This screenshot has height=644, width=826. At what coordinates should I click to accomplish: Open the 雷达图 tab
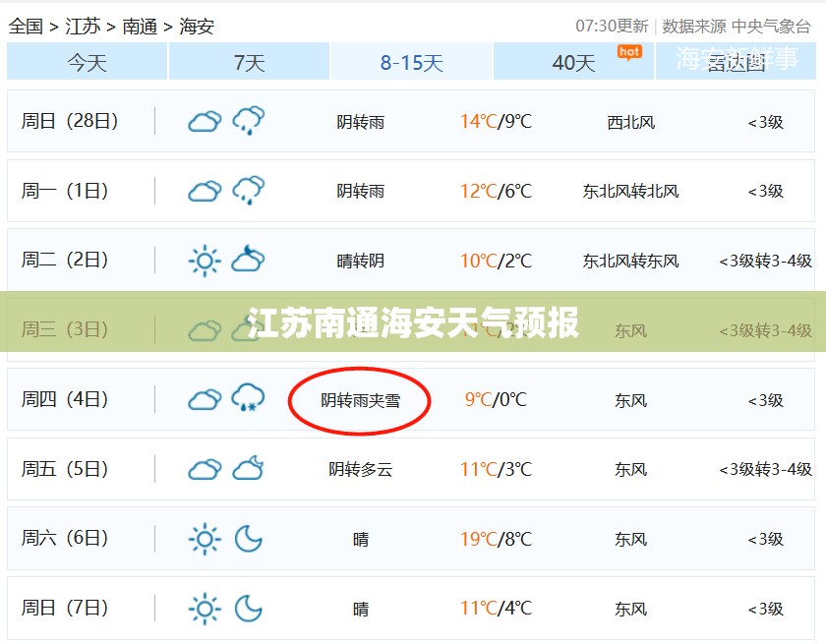coord(736,62)
